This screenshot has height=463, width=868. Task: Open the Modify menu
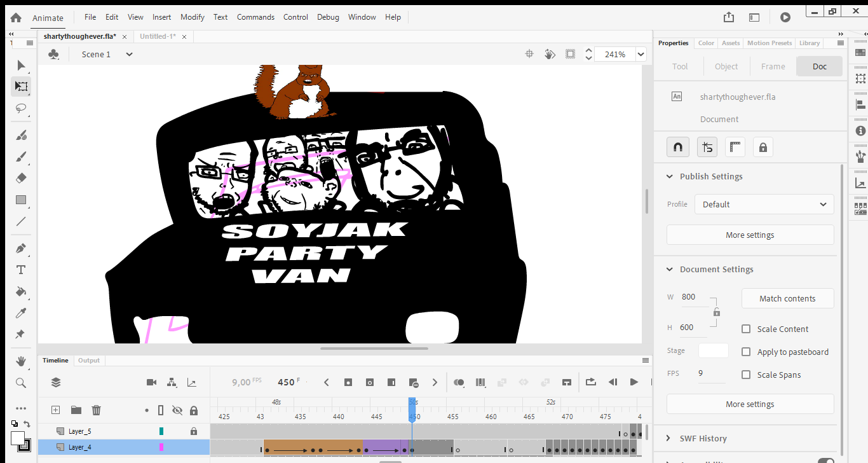pyautogui.click(x=193, y=17)
